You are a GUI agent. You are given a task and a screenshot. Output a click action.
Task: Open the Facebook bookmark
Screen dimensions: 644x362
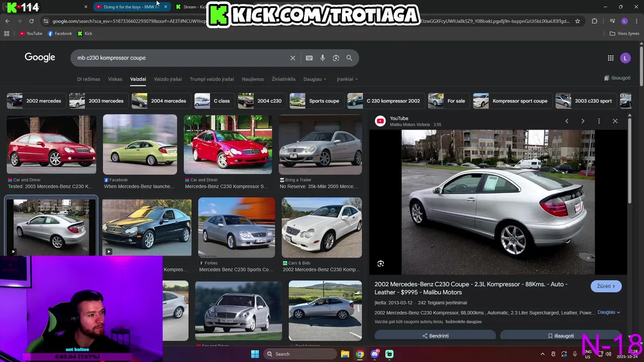60,34
